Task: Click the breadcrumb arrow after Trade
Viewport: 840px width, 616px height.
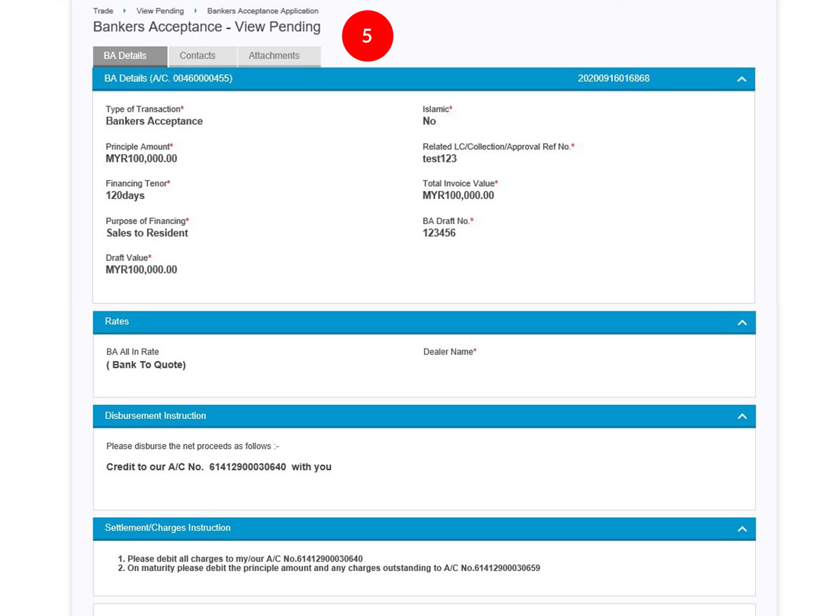Action: (125, 11)
